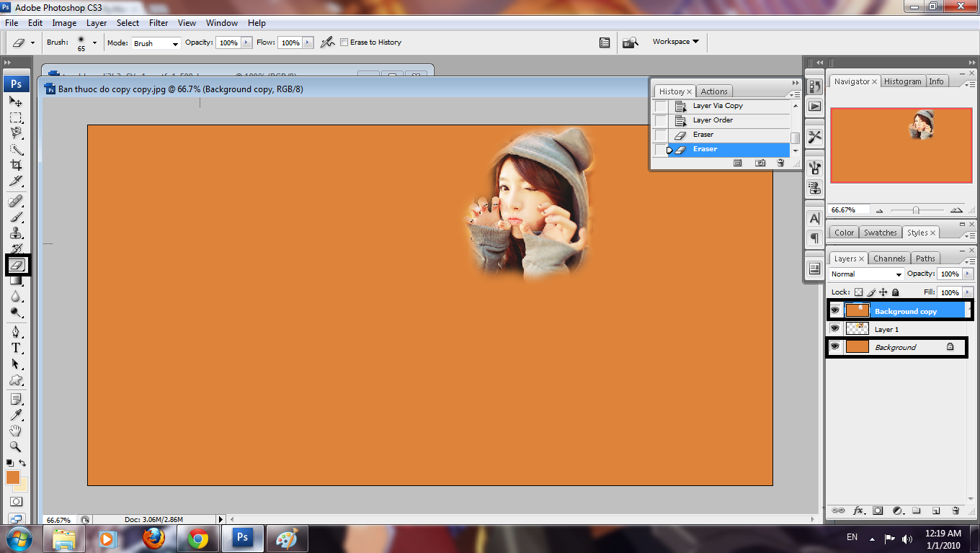Add layer style via fx icon
Screen dimensions: 980x553
click(858, 511)
